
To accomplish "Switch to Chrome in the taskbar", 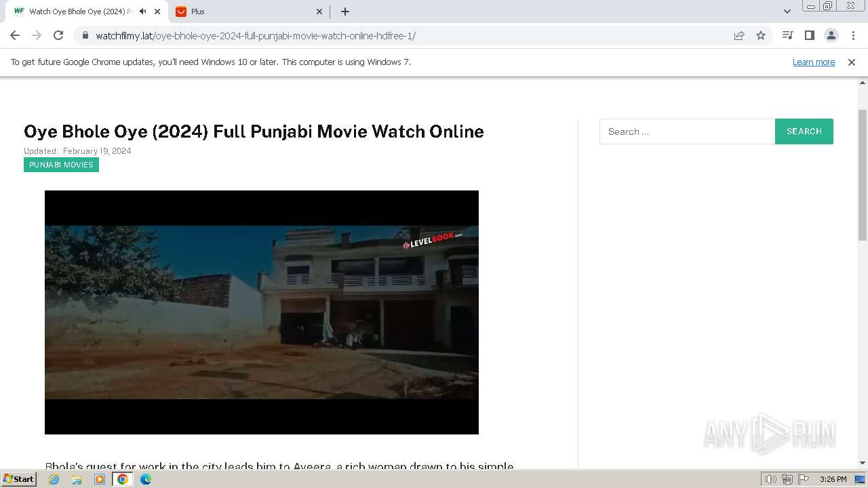I will point(123,479).
